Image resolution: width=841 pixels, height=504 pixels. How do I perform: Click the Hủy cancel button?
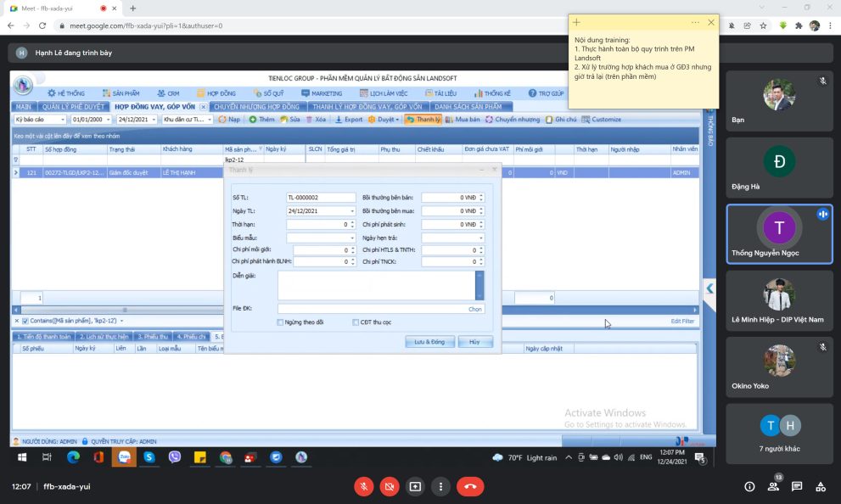pos(474,342)
